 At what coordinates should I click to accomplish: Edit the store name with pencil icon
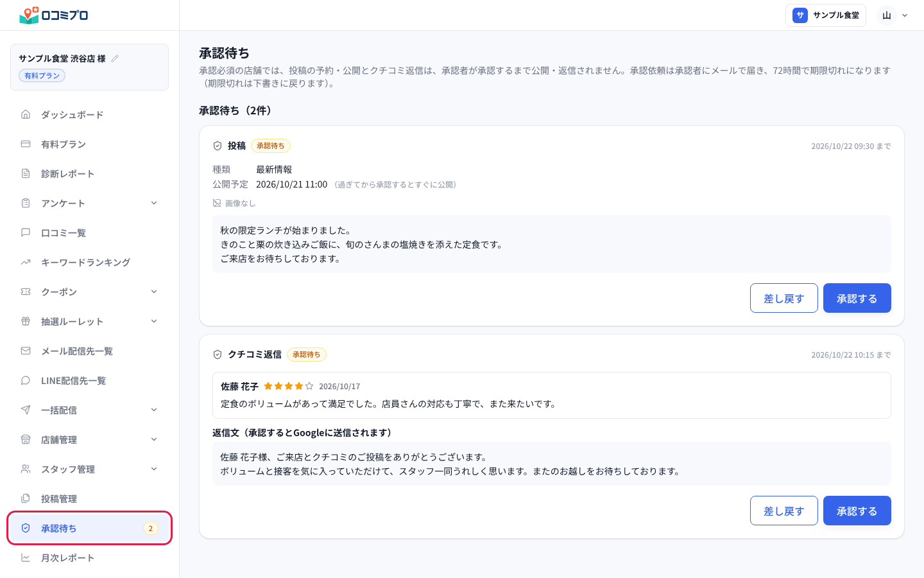[115, 58]
